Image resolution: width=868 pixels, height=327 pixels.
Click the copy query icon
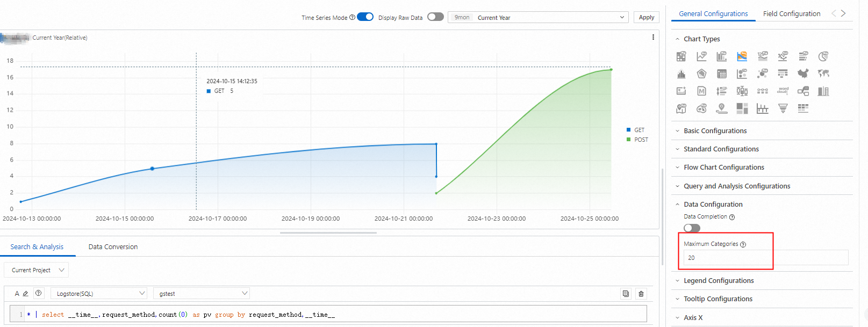pos(626,294)
